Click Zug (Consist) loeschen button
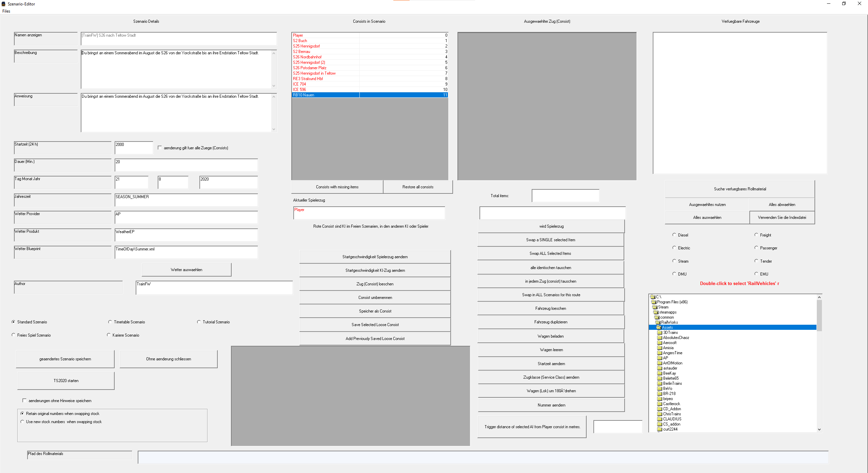Image resolution: width=868 pixels, height=473 pixels. [375, 284]
